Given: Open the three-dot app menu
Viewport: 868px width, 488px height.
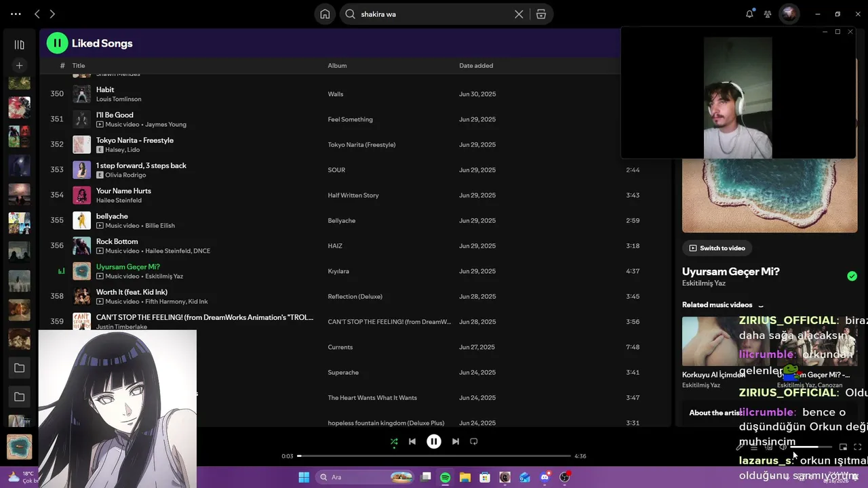Looking at the screenshot, I should coord(16,14).
